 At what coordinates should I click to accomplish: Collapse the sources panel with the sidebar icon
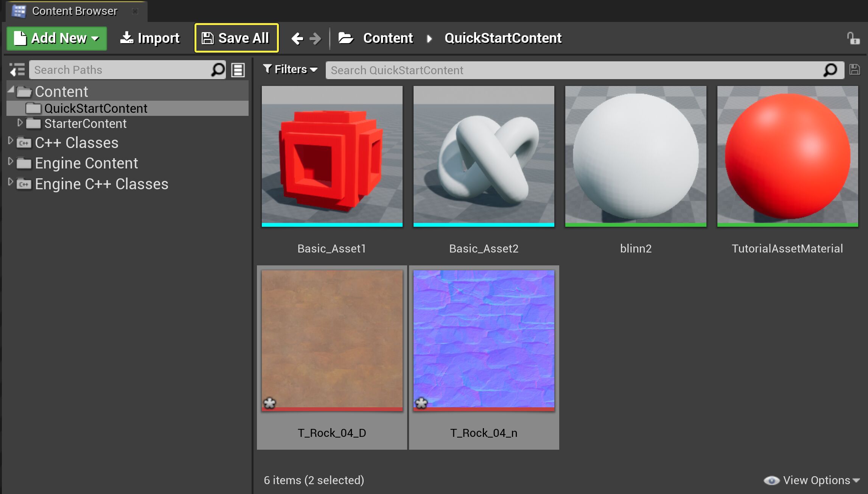tap(17, 70)
